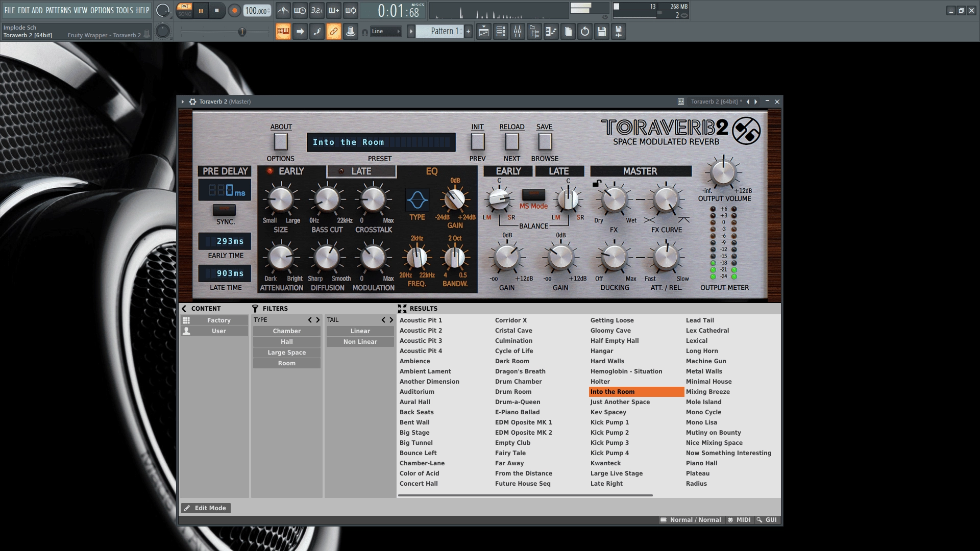Open the Playlist view
980x551 pixels.
click(484, 32)
